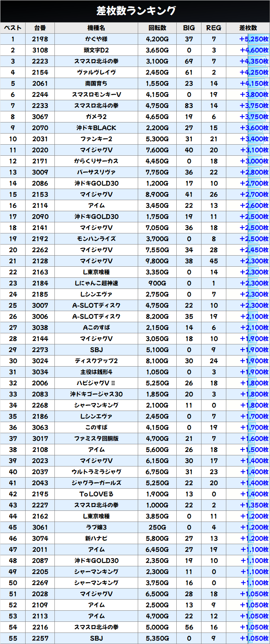Sort by the 差枚数 column header
Screen dimensions: 270x644
click(248, 28)
